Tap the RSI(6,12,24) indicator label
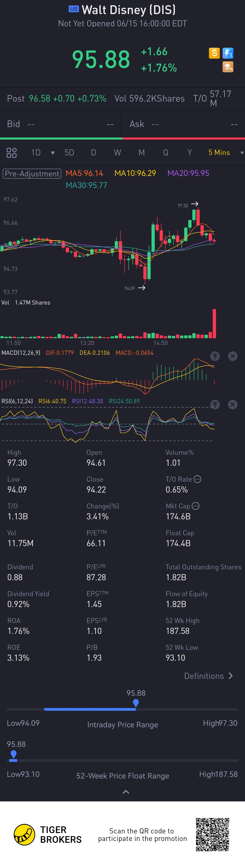Viewport: 245px width, 868px height. (x=17, y=401)
